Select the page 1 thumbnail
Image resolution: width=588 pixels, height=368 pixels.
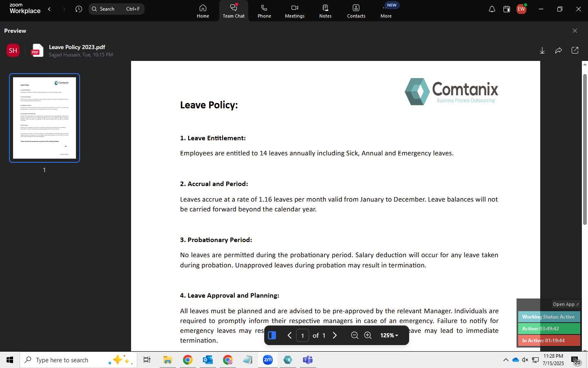(45, 118)
